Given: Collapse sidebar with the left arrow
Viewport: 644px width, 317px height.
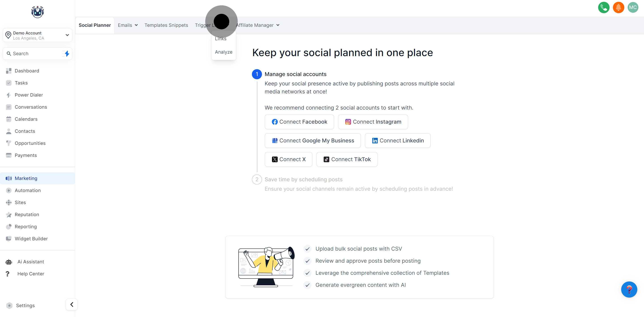Looking at the screenshot, I should (x=72, y=304).
